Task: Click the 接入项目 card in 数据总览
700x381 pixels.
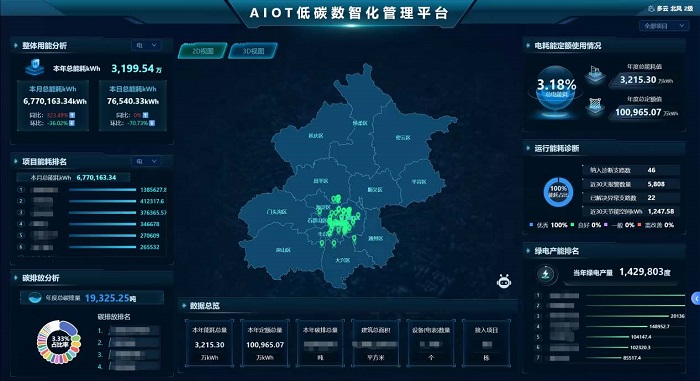Action: [x=487, y=343]
